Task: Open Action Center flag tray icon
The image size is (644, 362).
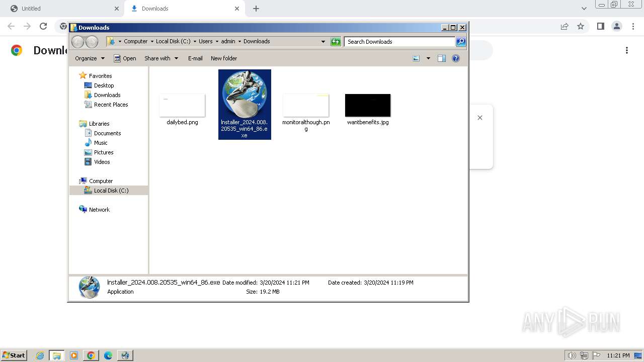Action: pyautogui.click(x=596, y=355)
